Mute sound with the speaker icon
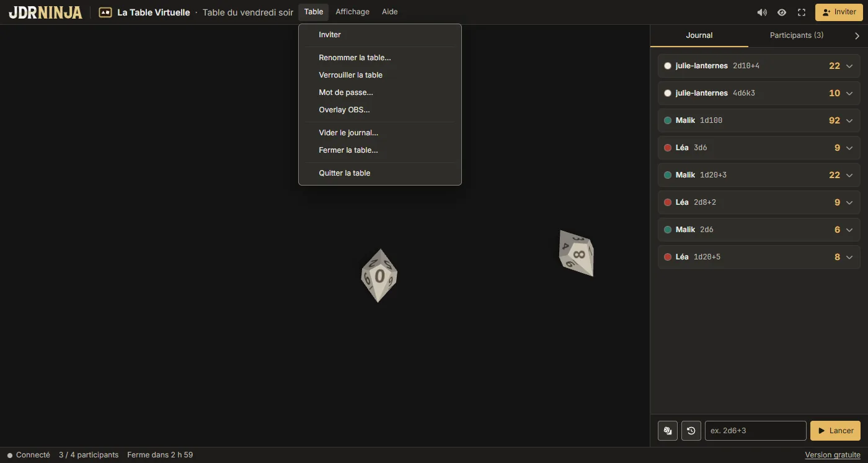Image resolution: width=868 pixels, height=463 pixels. click(x=762, y=12)
